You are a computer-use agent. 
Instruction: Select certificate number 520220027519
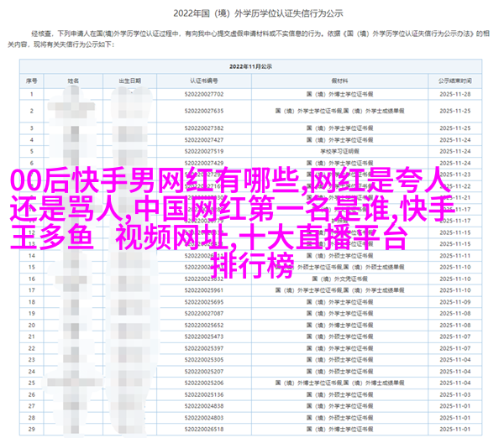(x=204, y=151)
